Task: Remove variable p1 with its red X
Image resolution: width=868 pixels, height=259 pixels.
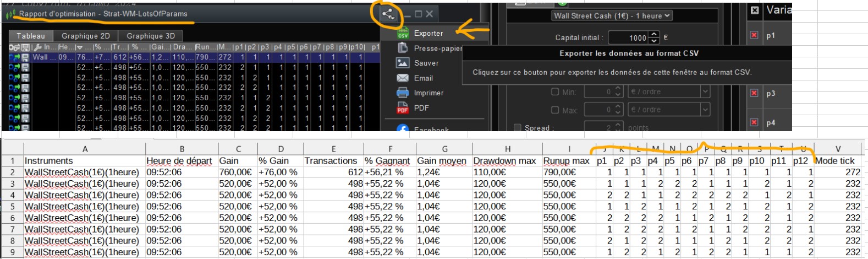Action: point(754,35)
